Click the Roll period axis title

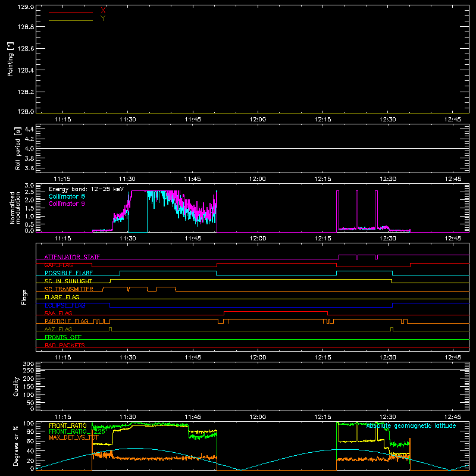(x=18, y=148)
